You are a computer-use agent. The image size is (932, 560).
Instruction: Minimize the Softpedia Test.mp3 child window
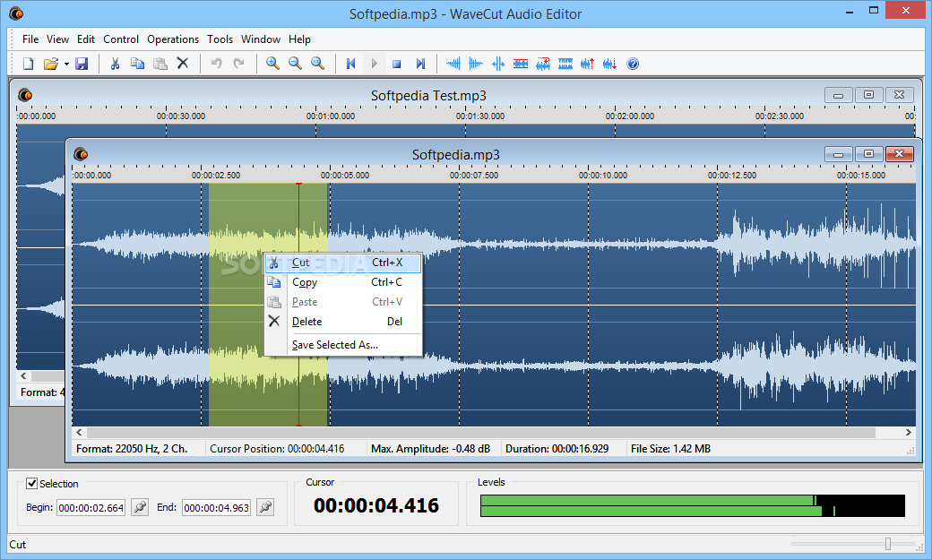click(839, 95)
